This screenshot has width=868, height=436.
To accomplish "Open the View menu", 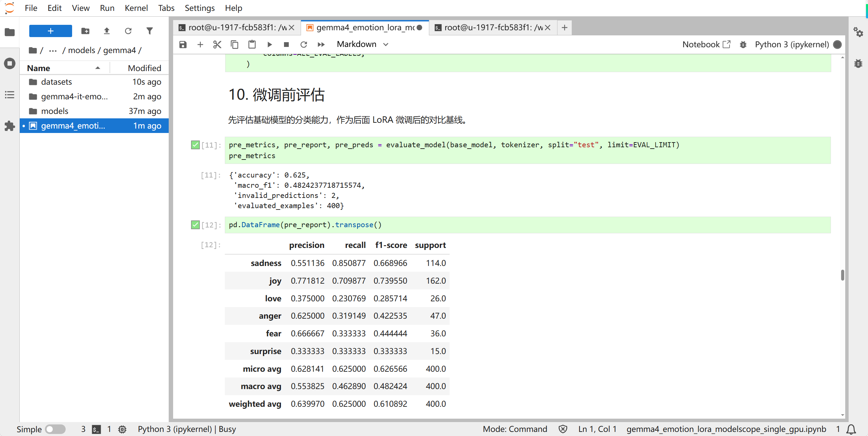I will click(81, 8).
